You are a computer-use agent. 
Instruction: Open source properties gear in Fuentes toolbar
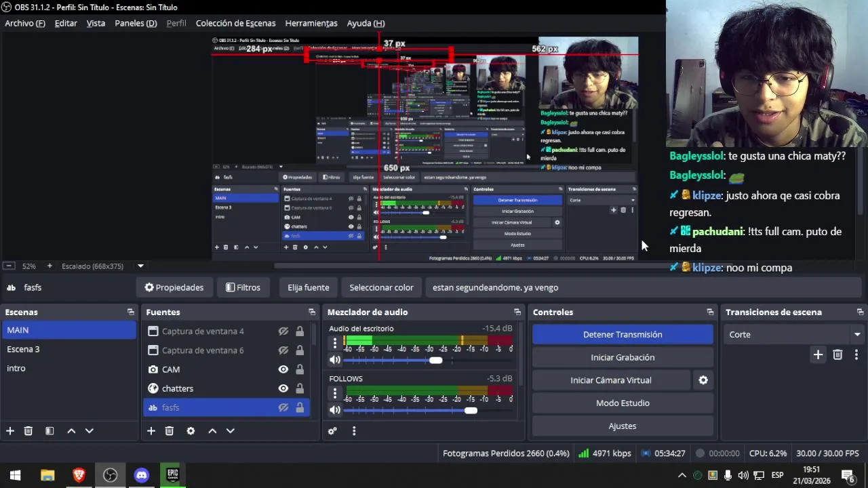click(x=191, y=430)
